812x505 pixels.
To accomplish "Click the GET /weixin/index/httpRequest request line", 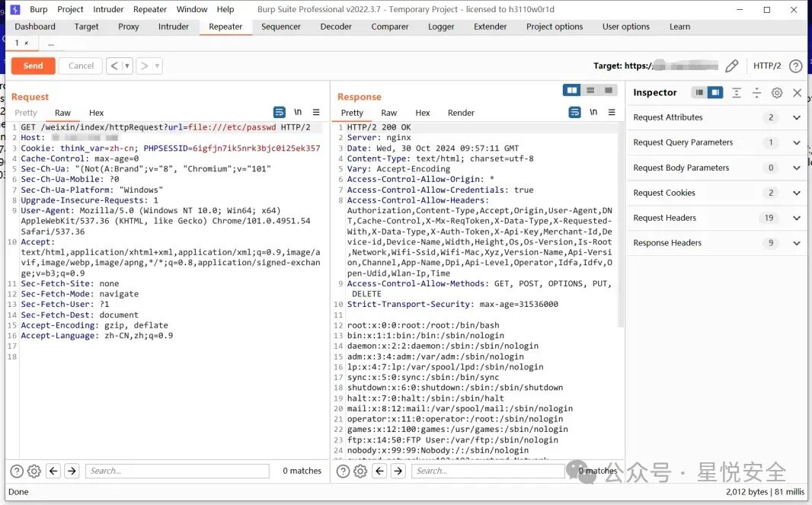I will point(165,127).
